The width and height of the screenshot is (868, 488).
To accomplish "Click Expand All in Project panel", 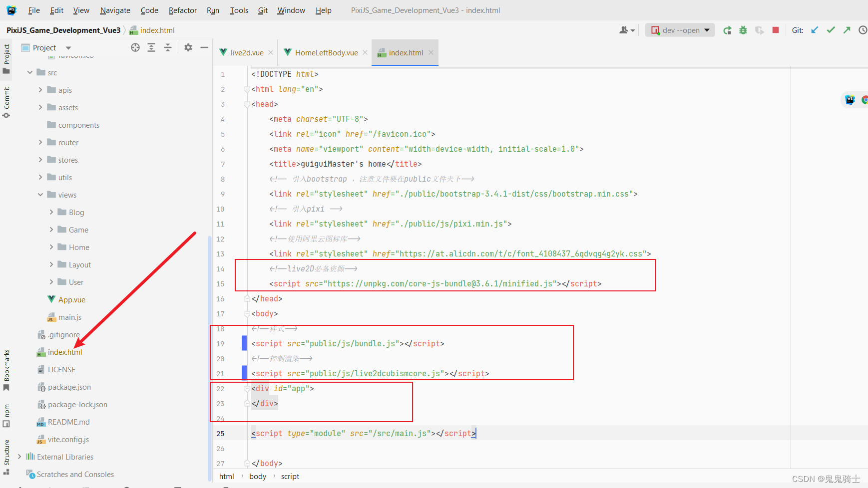I will click(151, 47).
